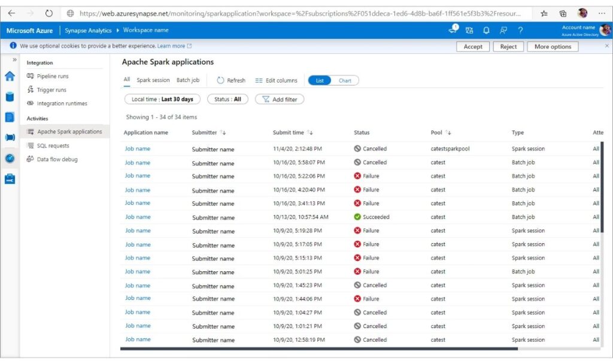Expand the left navigation with double chevron
613x364 pixels.
point(14,60)
